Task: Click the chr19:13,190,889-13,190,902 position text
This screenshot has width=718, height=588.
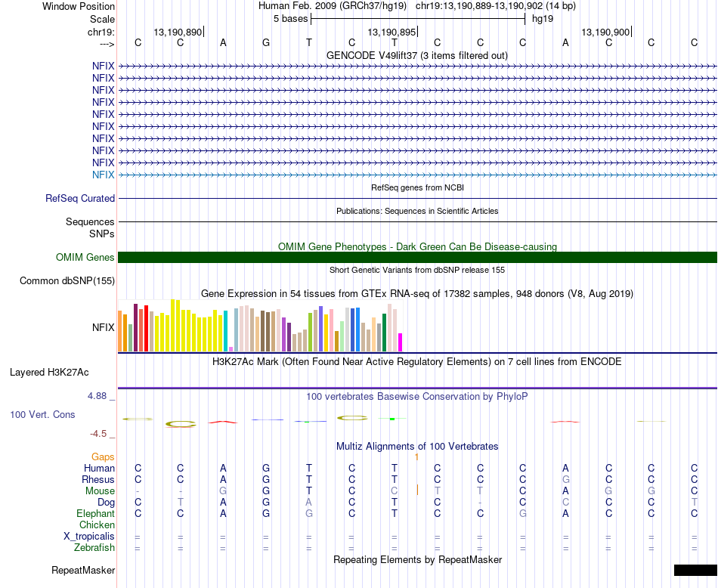Action: [x=479, y=6]
